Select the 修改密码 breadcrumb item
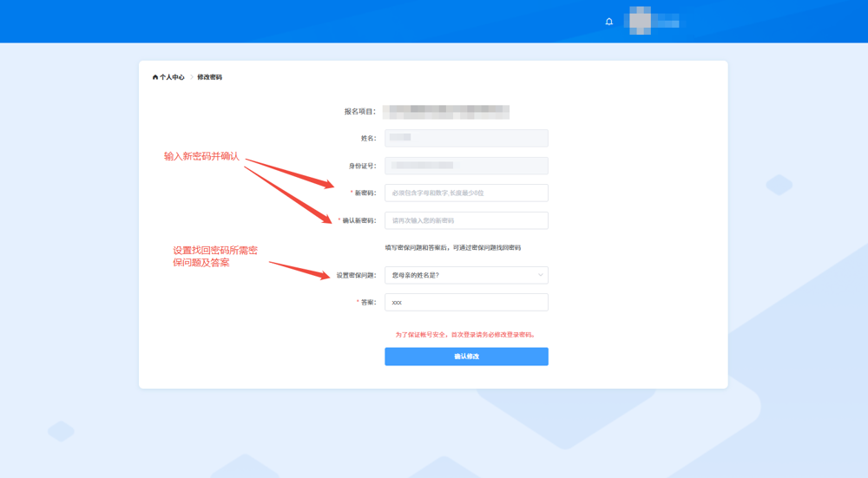 tap(209, 77)
